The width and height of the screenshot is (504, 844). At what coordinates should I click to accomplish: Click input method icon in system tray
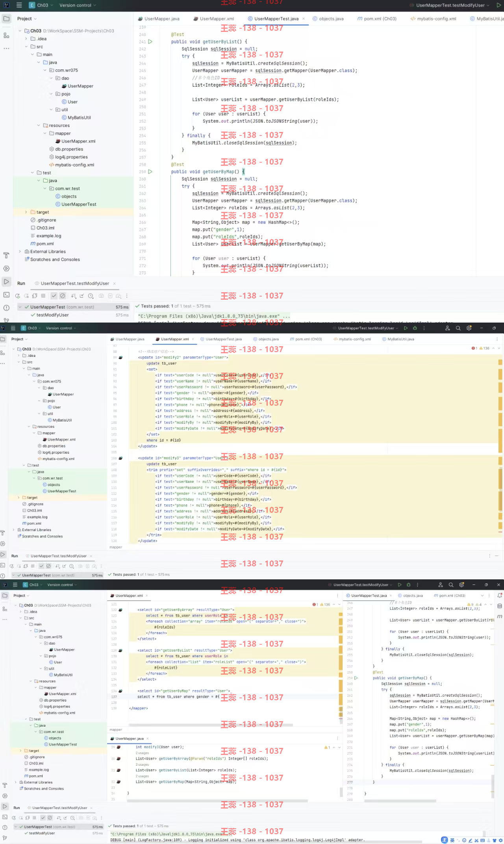pos(445,840)
